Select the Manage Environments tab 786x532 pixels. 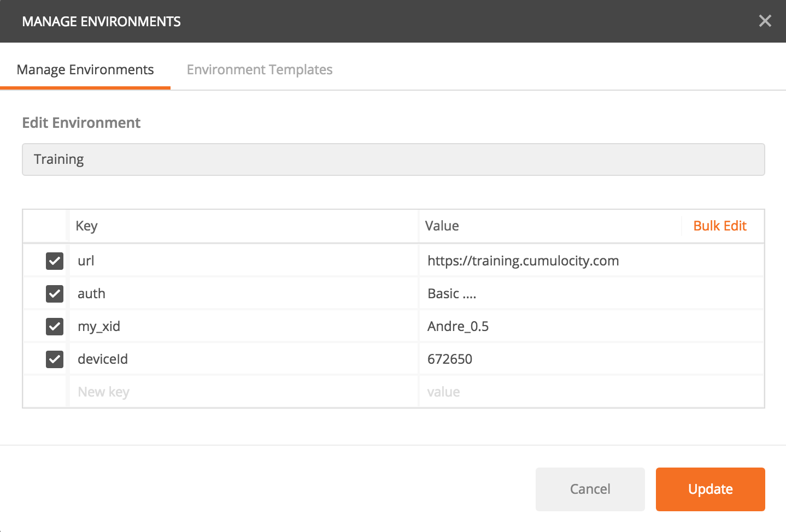tap(85, 69)
